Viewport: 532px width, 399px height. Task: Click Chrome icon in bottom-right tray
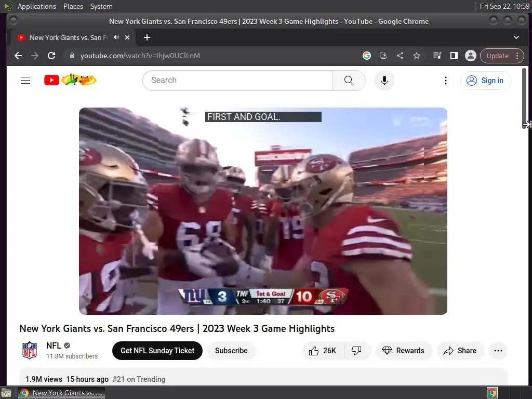[x=492, y=393]
